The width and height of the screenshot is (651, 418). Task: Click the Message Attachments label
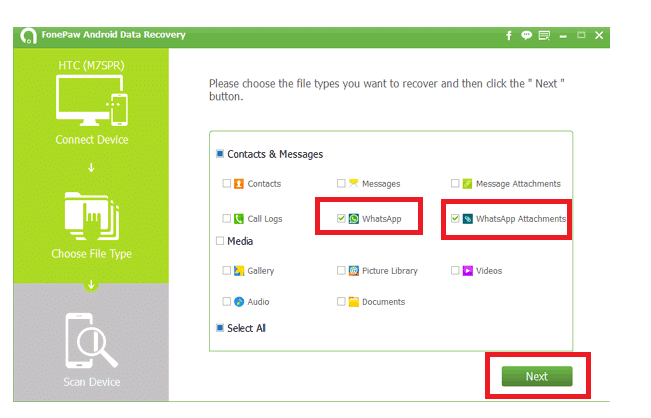click(x=518, y=184)
